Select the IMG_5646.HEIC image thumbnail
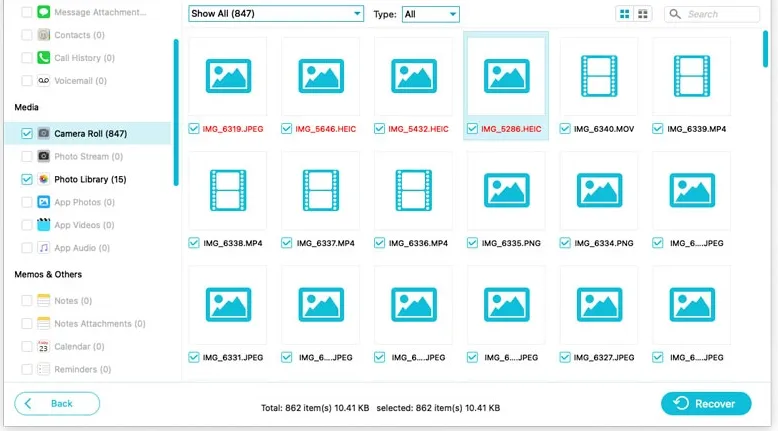Screen dimensions: 778x431 click(321, 76)
